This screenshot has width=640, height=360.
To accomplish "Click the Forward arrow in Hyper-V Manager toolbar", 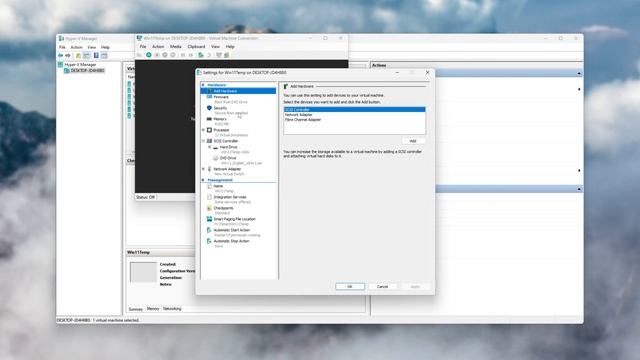I will pos(68,55).
